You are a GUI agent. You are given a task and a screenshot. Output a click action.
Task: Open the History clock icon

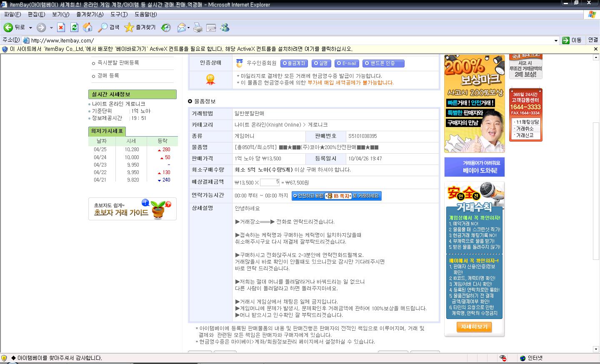(166, 27)
